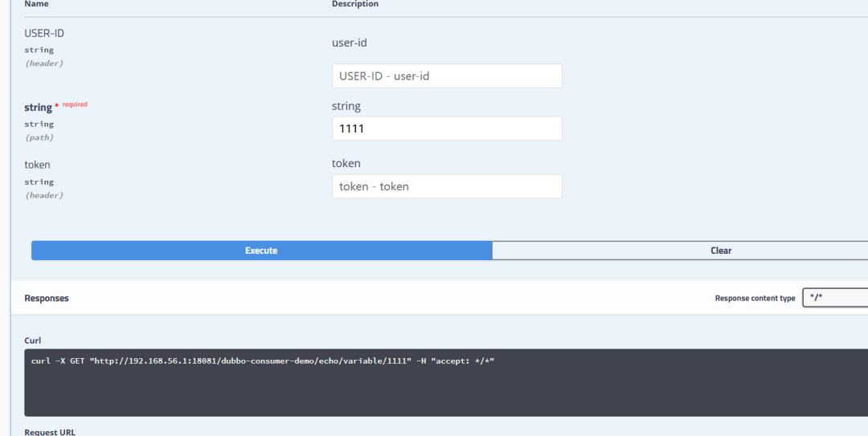Click the token description above its field

point(346,163)
